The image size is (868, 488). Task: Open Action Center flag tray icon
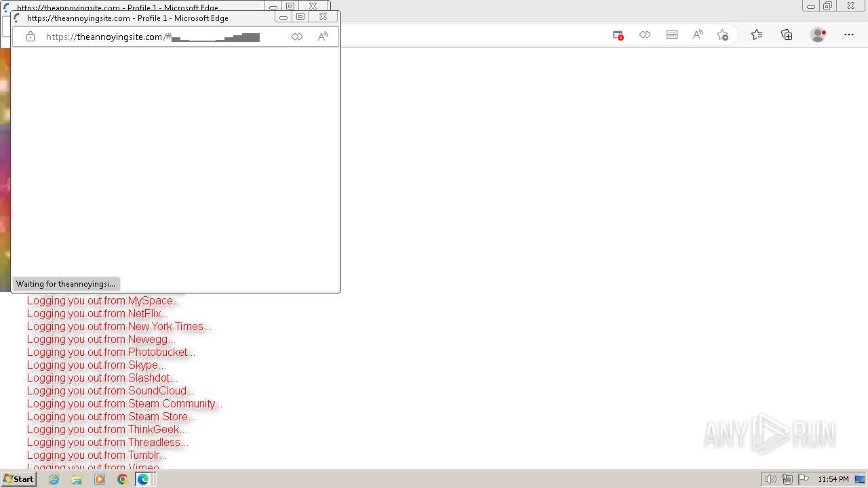coord(804,479)
